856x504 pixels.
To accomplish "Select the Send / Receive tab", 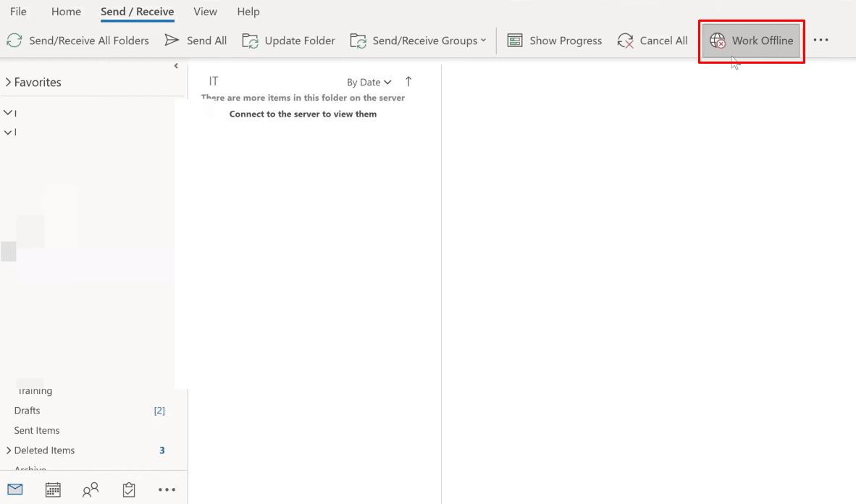I will pyautogui.click(x=137, y=12).
